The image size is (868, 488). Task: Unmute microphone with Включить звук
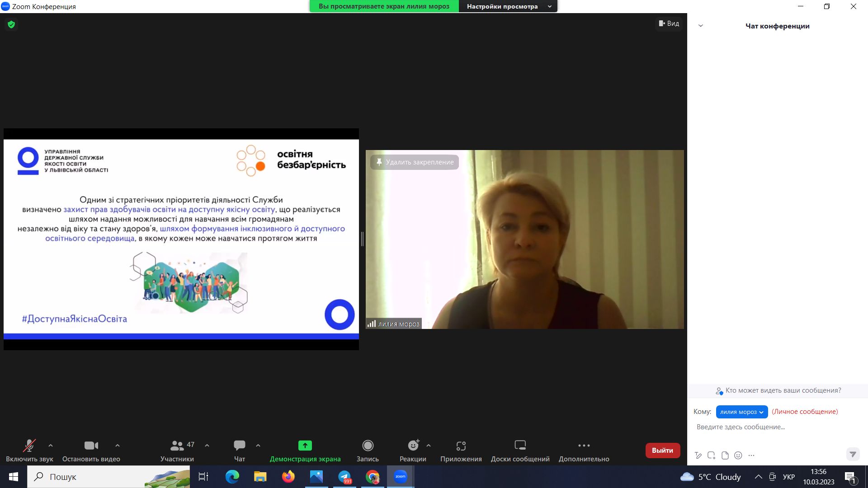point(29,450)
